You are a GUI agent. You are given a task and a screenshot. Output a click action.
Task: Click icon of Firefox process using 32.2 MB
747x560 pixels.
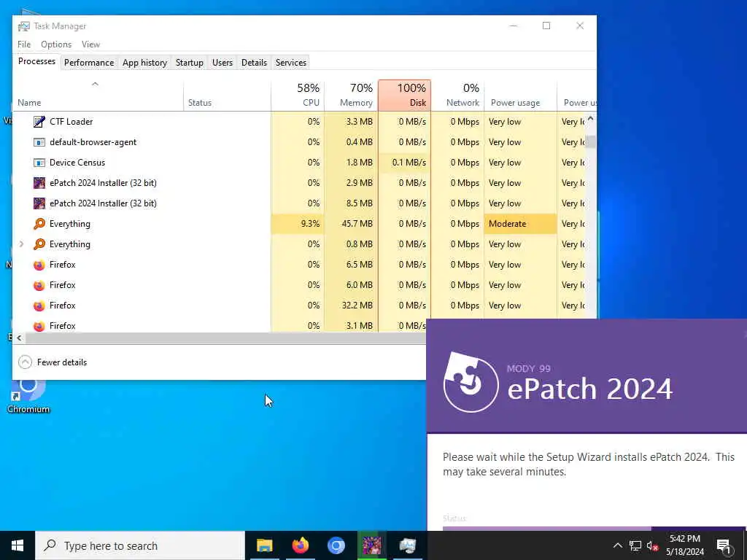[x=39, y=306]
